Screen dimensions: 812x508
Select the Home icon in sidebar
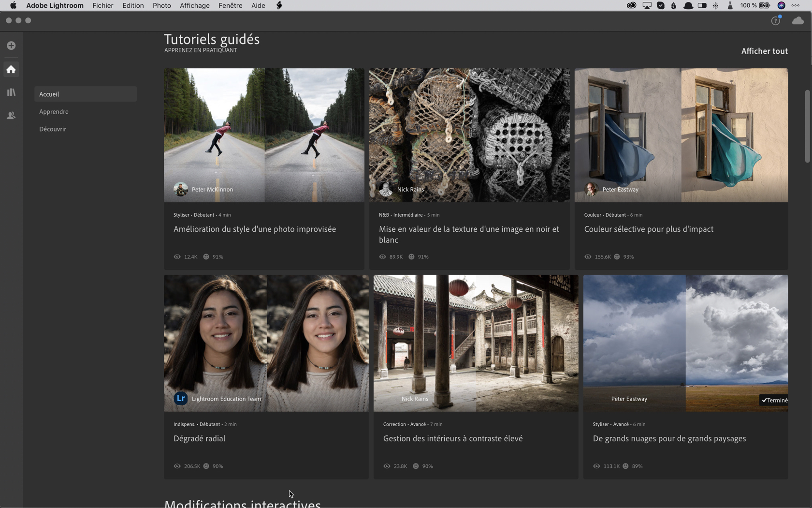coord(11,70)
